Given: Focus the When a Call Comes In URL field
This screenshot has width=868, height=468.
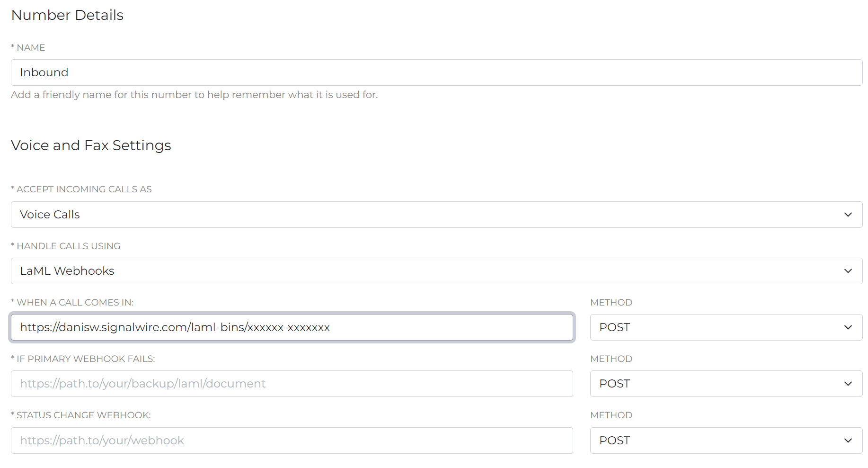Looking at the screenshot, I should (x=292, y=327).
